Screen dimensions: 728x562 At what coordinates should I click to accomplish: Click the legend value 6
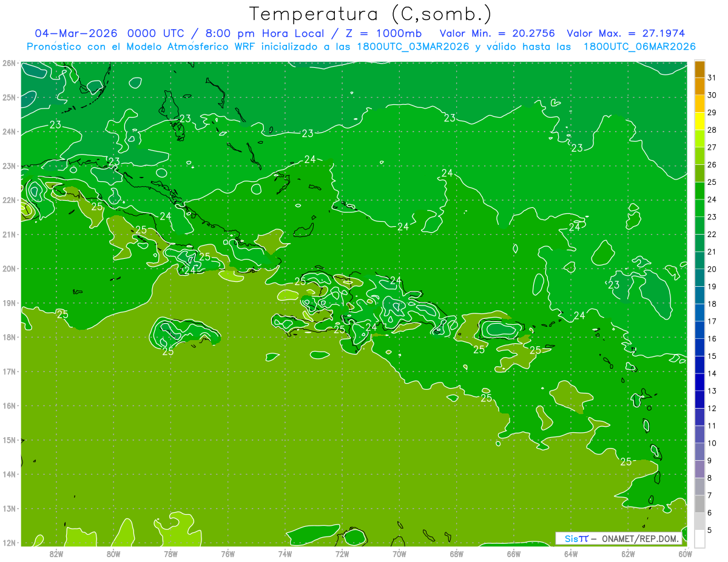pyautogui.click(x=709, y=513)
